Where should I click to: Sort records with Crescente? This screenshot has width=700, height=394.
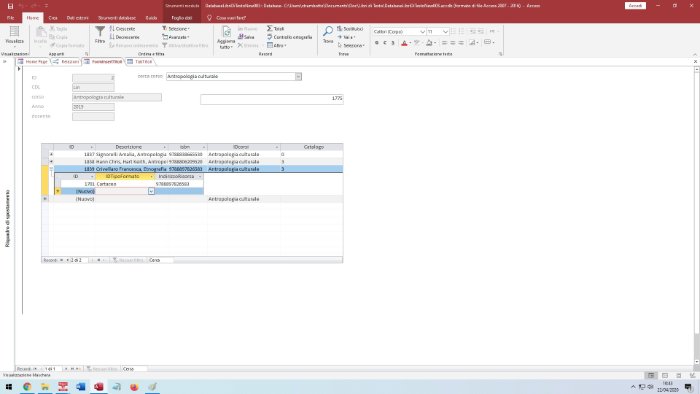coord(122,29)
